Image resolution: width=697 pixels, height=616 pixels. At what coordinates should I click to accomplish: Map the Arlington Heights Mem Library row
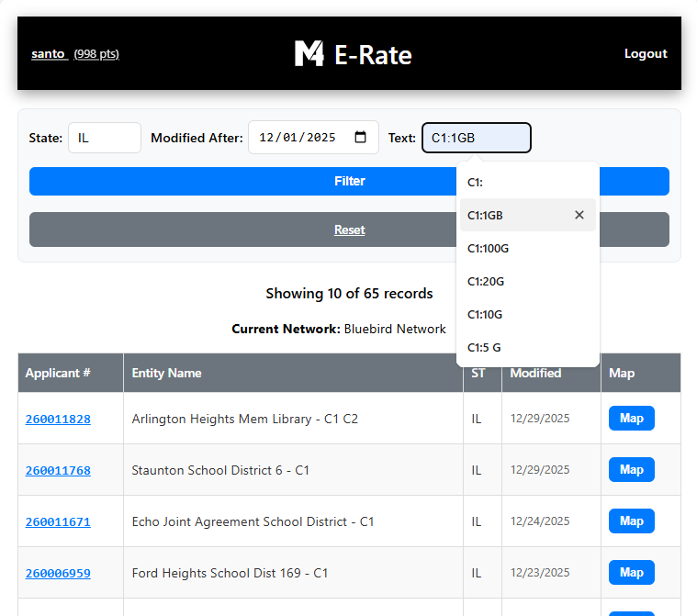631,419
